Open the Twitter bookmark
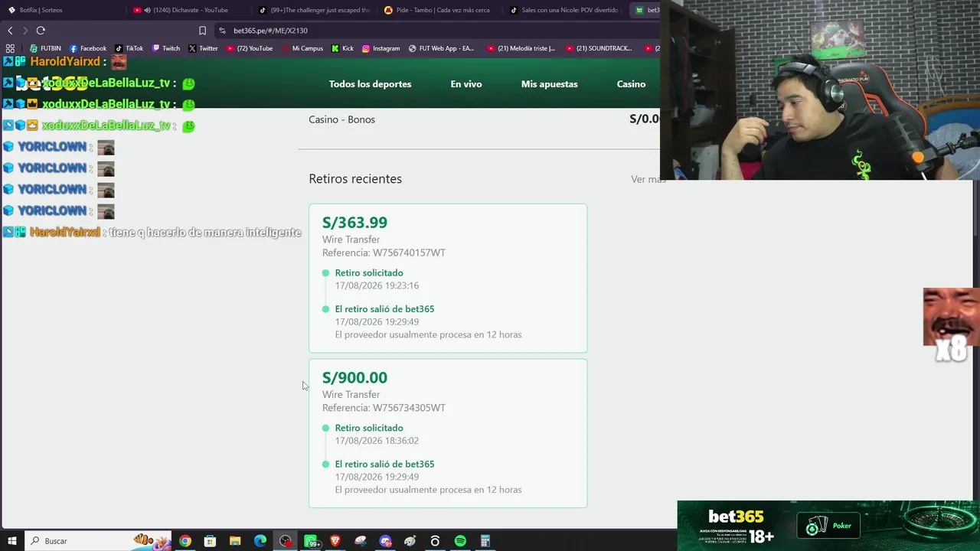The height and width of the screenshot is (551, 980). tap(203, 48)
